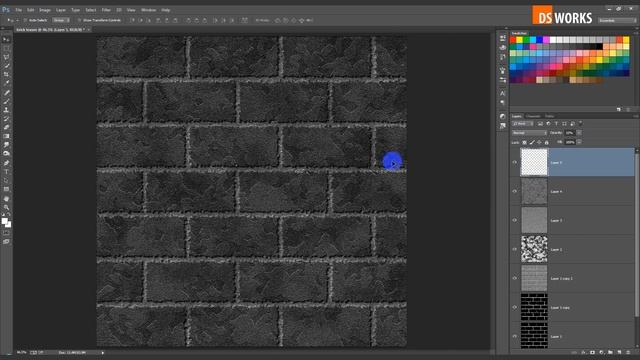Hide Layer 2 with its eye icon

pos(515,249)
